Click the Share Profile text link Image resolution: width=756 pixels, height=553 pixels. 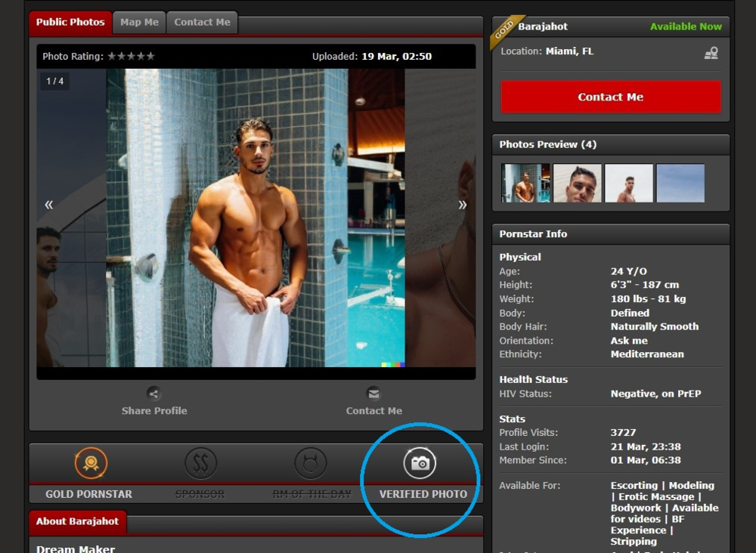pyautogui.click(x=154, y=411)
